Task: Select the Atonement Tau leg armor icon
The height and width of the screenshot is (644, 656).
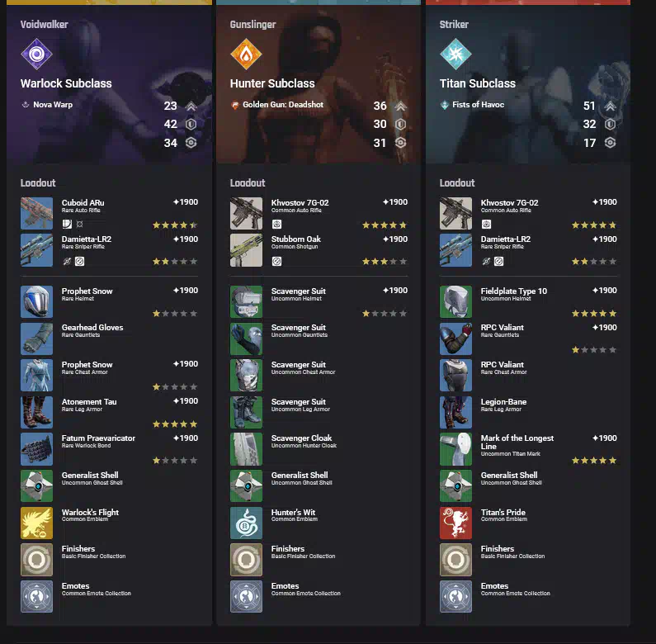Action: 37,413
